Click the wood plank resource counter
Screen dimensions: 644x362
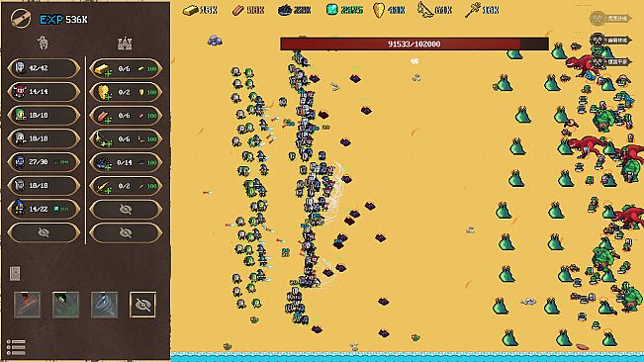point(248,10)
